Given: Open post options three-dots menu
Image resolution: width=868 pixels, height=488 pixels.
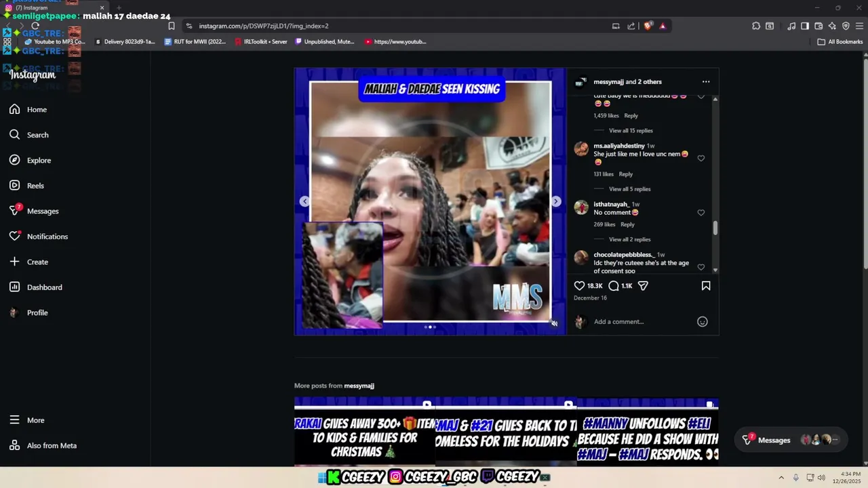Looking at the screenshot, I should tap(706, 82).
